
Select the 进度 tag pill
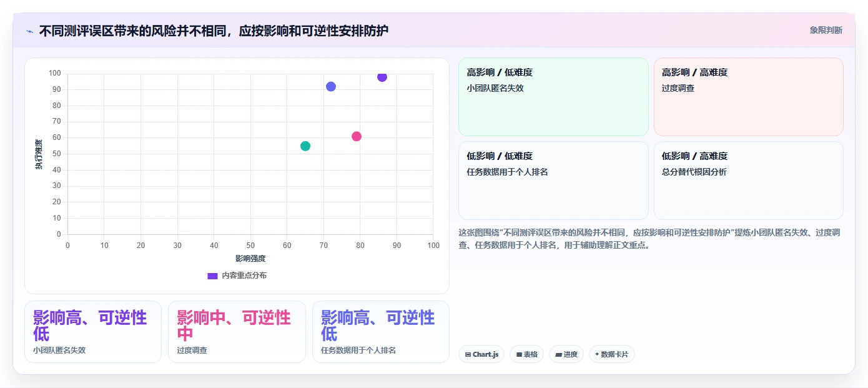pos(566,354)
